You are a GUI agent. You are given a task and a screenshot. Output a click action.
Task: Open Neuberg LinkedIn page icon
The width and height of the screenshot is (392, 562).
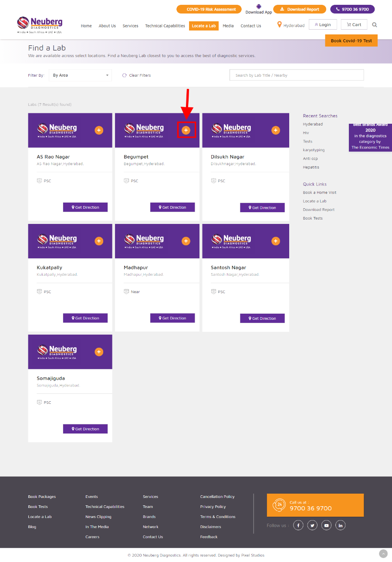coord(341,525)
